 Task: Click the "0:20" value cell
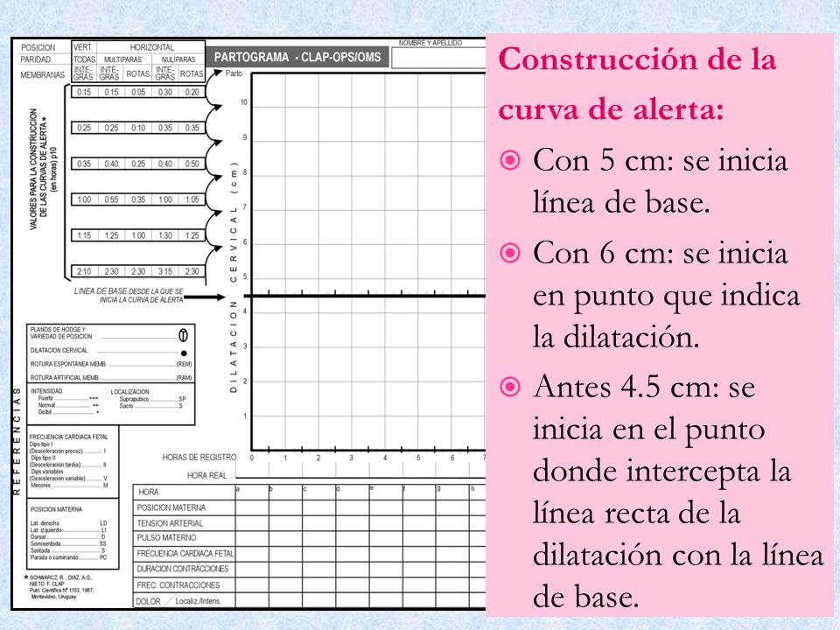pyautogui.click(x=192, y=92)
